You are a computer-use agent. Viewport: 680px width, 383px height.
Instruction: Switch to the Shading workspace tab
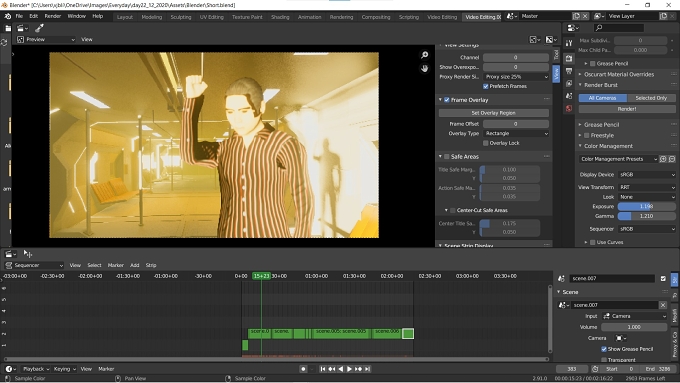(x=280, y=17)
